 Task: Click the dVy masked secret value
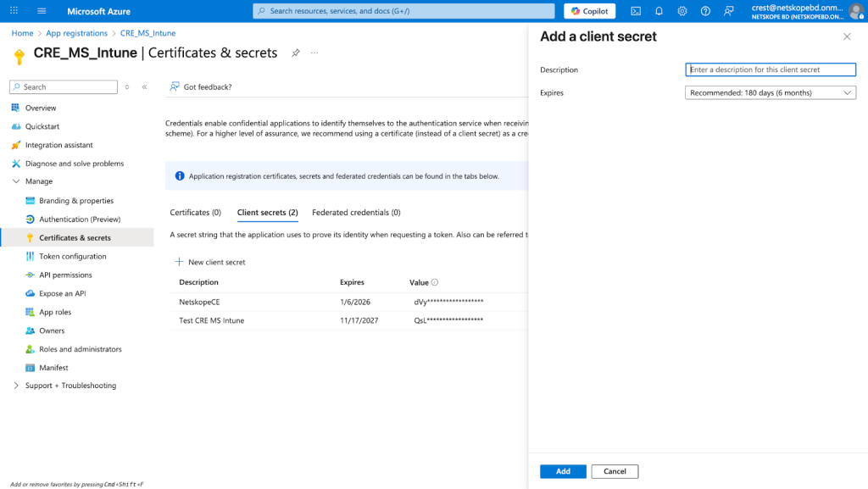click(448, 302)
